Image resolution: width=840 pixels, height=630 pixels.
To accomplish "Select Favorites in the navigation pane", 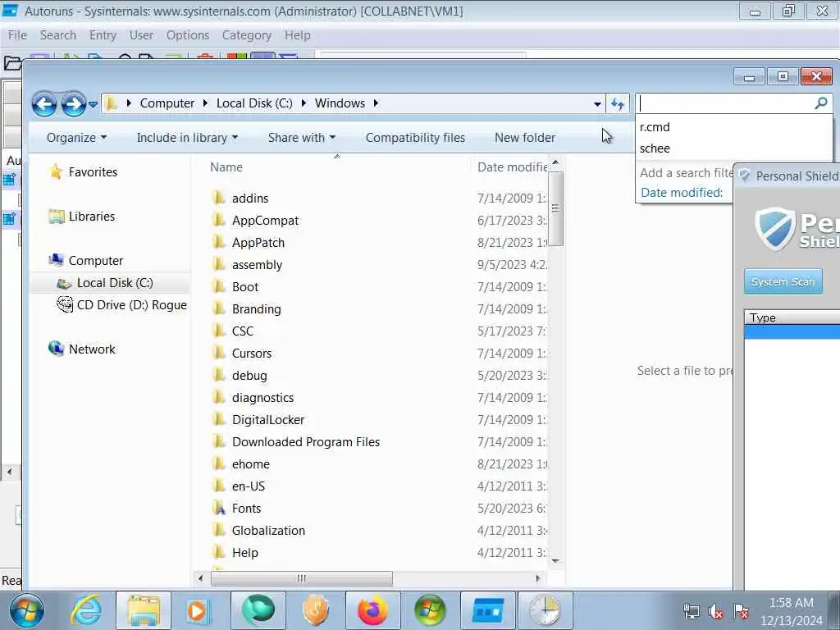I will pyautogui.click(x=93, y=172).
